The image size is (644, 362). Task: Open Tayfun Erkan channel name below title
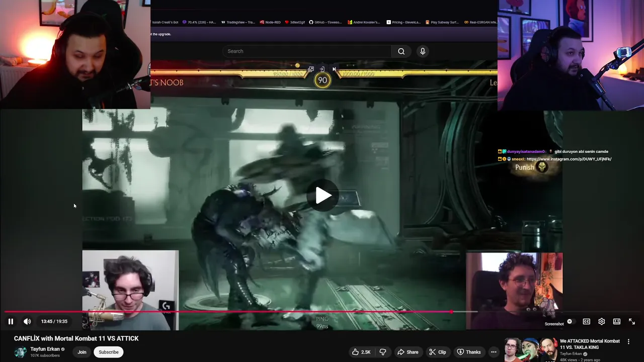45,349
